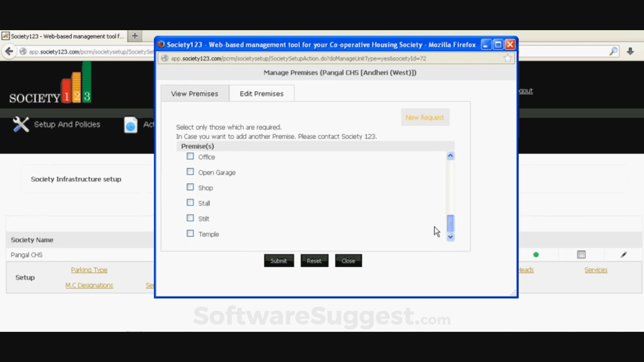Click the Reset button
The width and height of the screenshot is (644, 362).
[x=314, y=261]
